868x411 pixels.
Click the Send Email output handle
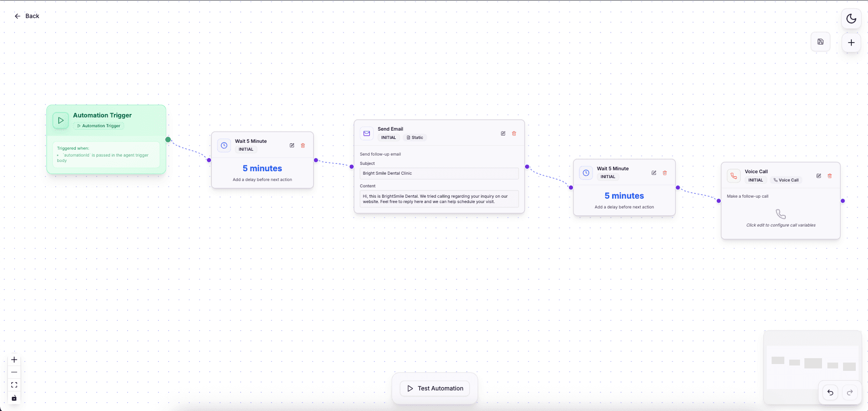(527, 167)
